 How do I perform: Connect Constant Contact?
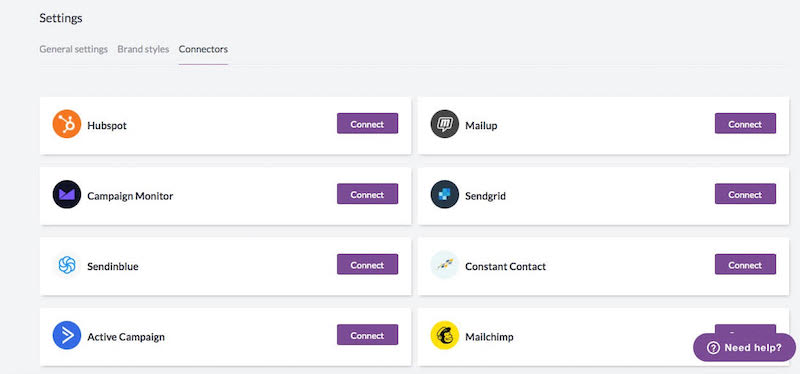point(745,264)
